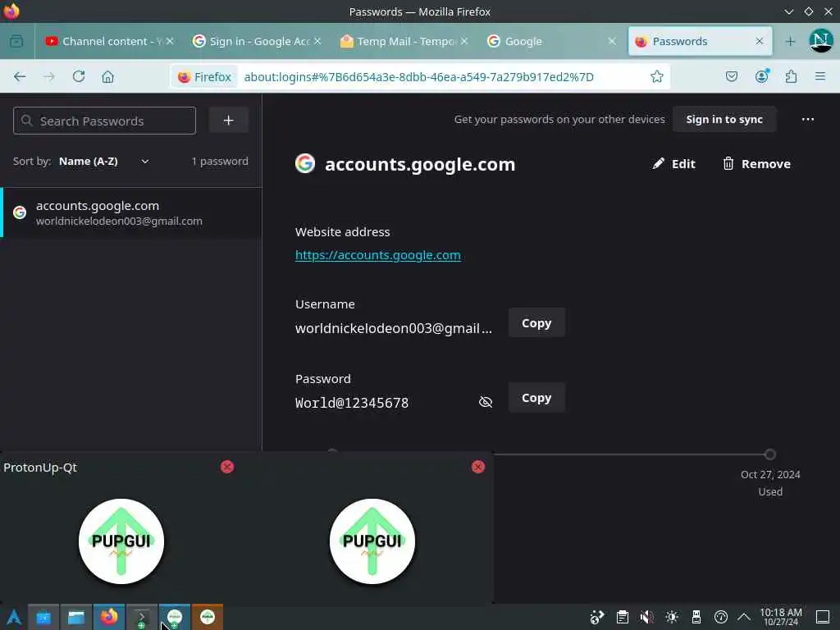Click the Google logo beside the accounts.google.com heading

tap(305, 163)
